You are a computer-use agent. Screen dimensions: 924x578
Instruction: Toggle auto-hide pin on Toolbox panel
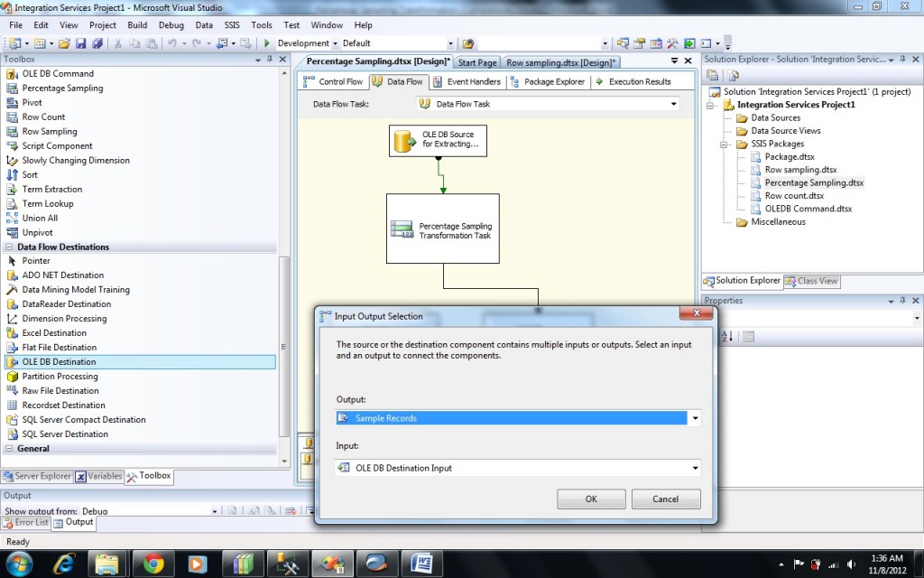269,60
